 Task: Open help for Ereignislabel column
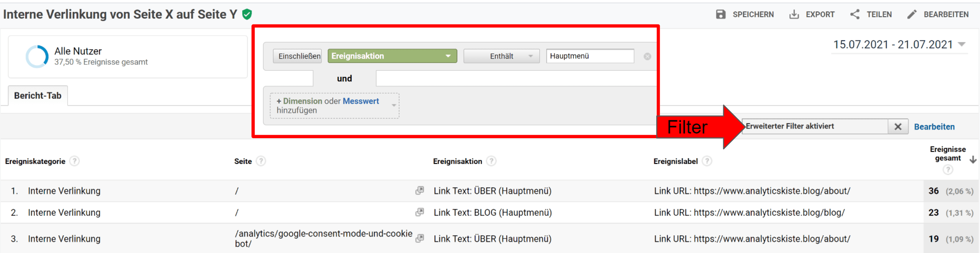tap(707, 161)
